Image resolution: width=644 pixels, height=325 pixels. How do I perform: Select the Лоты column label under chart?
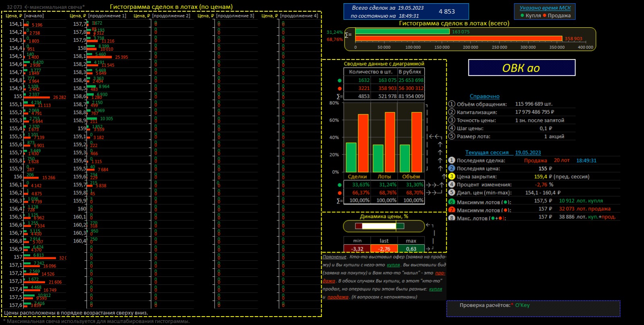(384, 177)
